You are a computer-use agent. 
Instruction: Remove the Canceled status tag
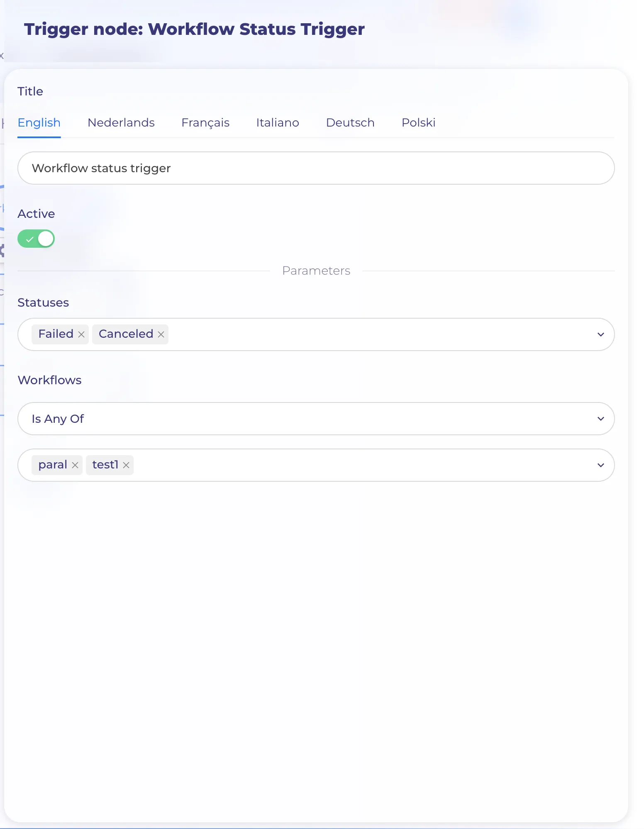(x=161, y=334)
